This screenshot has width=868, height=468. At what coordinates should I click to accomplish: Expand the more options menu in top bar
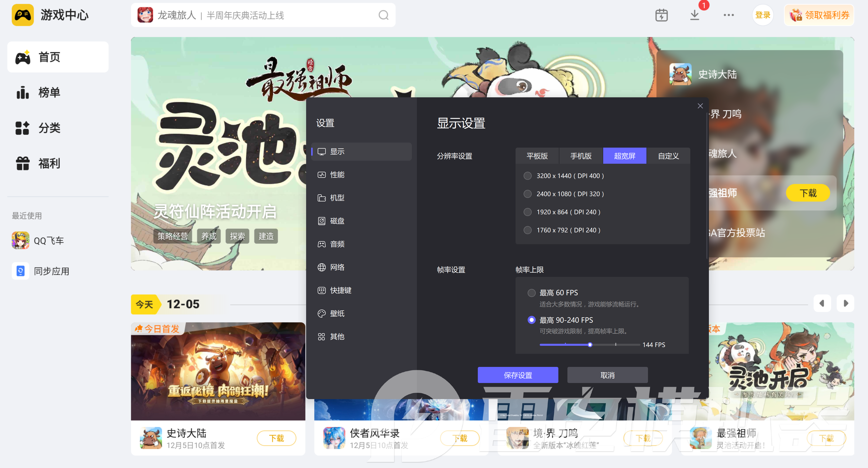tap(729, 15)
